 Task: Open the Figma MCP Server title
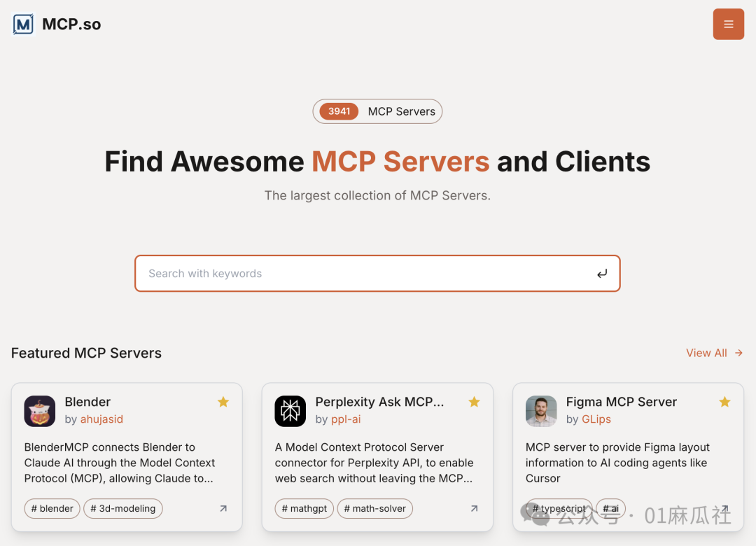(x=621, y=402)
